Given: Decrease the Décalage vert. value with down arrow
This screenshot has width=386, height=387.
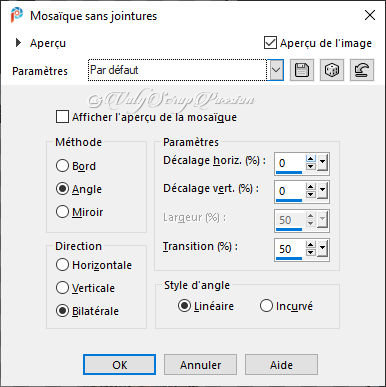Looking at the screenshot, I should (310, 195).
